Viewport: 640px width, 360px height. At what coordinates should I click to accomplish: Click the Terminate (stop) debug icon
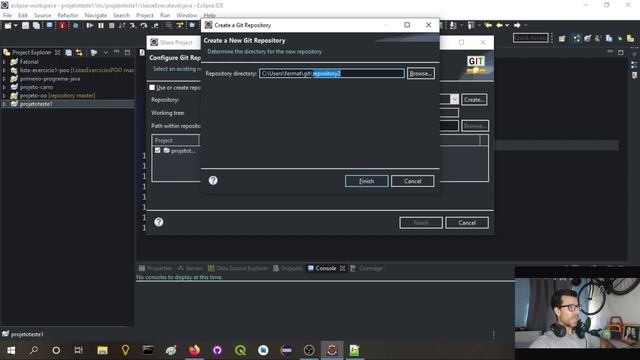pos(111,26)
